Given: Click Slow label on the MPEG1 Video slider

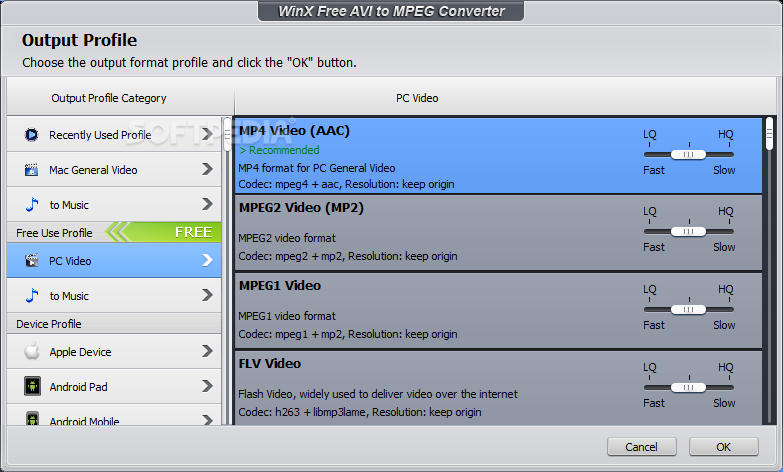Looking at the screenshot, I should (x=724, y=325).
